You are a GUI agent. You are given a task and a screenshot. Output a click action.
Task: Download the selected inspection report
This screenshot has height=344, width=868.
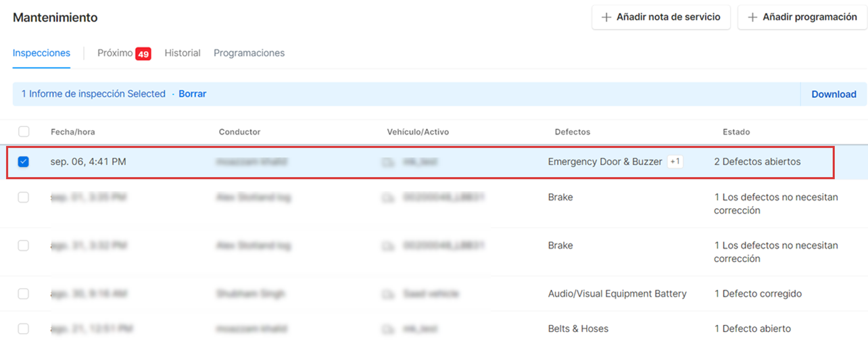pos(834,95)
